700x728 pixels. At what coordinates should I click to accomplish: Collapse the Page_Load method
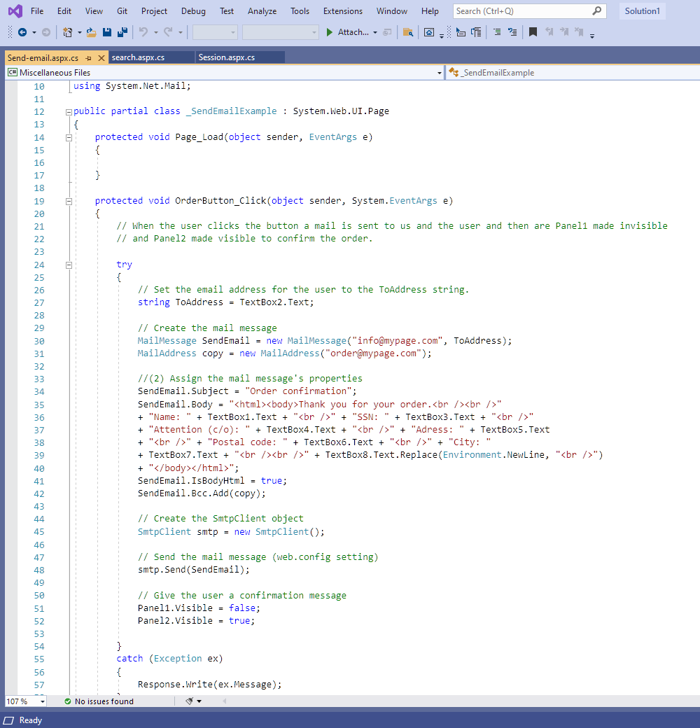[x=69, y=137]
